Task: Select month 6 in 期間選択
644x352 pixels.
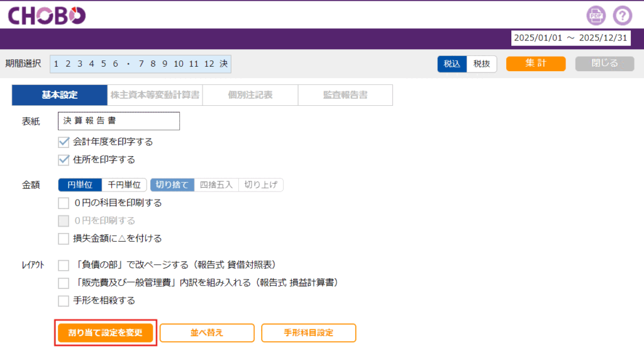Action: 116,64
